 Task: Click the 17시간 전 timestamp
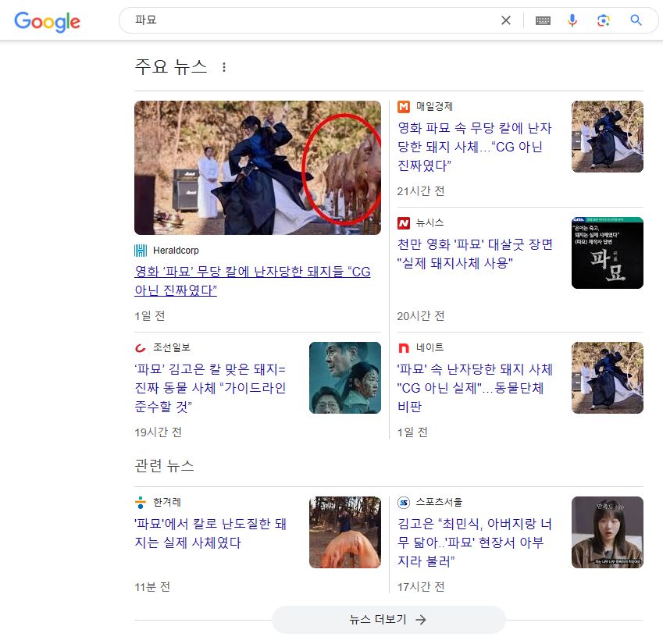pos(421,587)
